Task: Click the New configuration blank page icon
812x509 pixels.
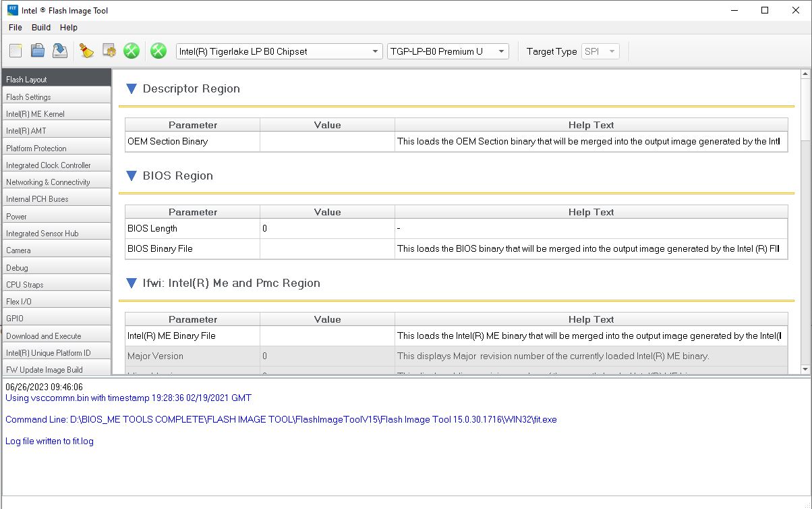Action: (x=16, y=51)
